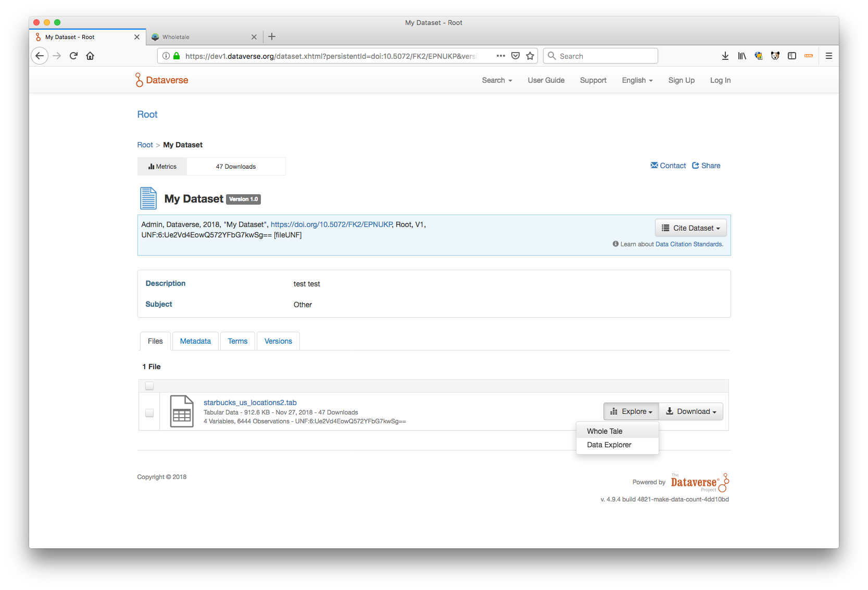Screen dimensions: 868x590
Task: Open a new browser tab with plus
Action: tap(272, 36)
